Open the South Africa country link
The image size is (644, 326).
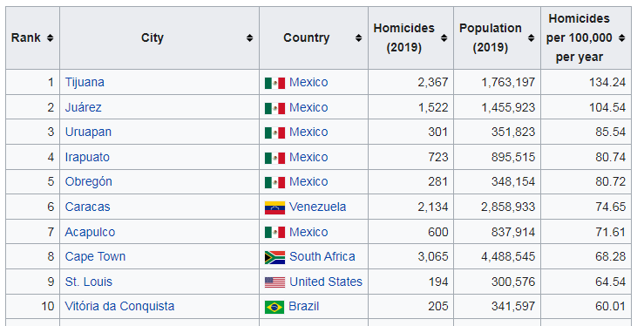(322, 256)
